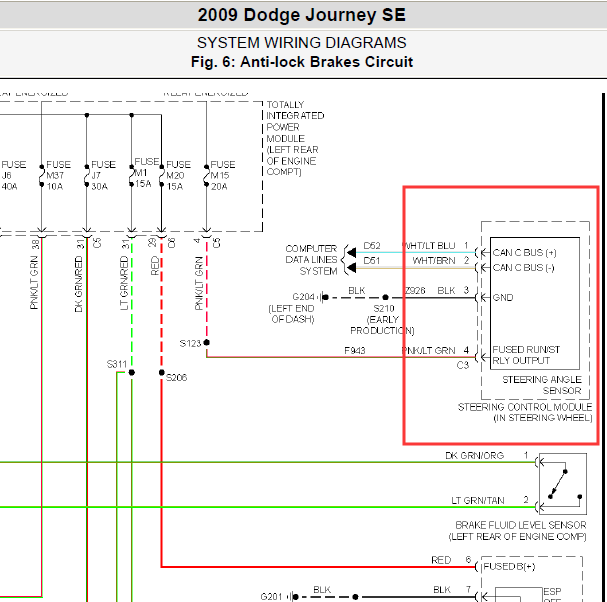The image size is (607, 602).
Task: Select circuit code D51
Action: 372,261
